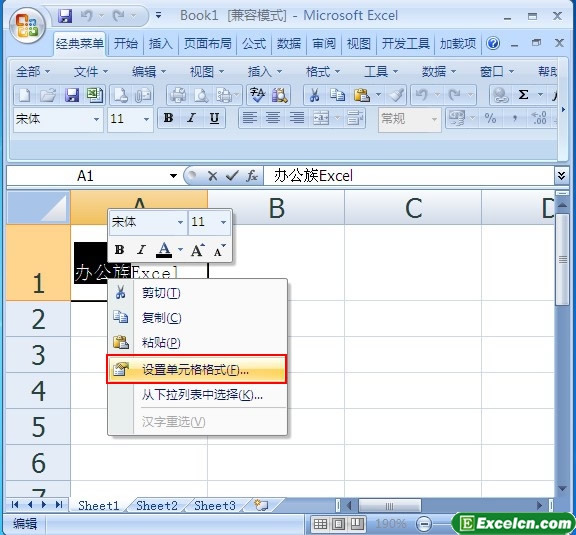Click the Open folder icon in toolbar
Viewport: 576px width, 535px height.
[48, 96]
